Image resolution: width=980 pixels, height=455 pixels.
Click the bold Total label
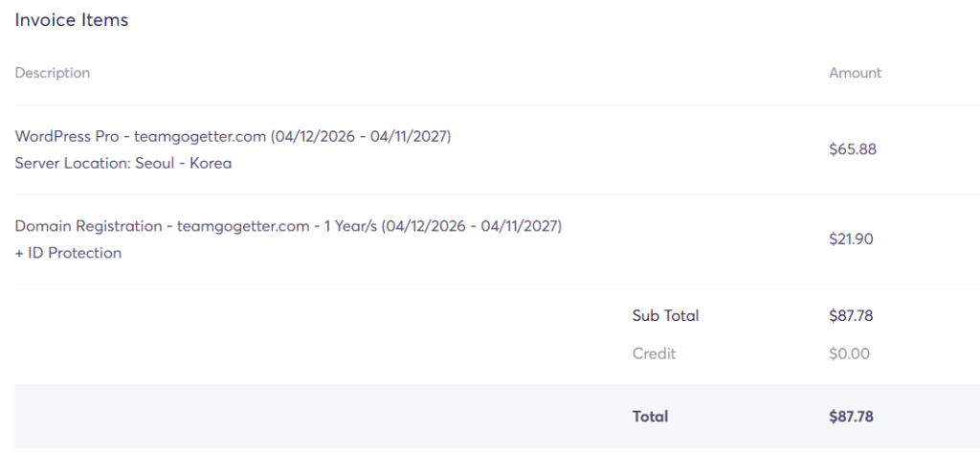650,416
